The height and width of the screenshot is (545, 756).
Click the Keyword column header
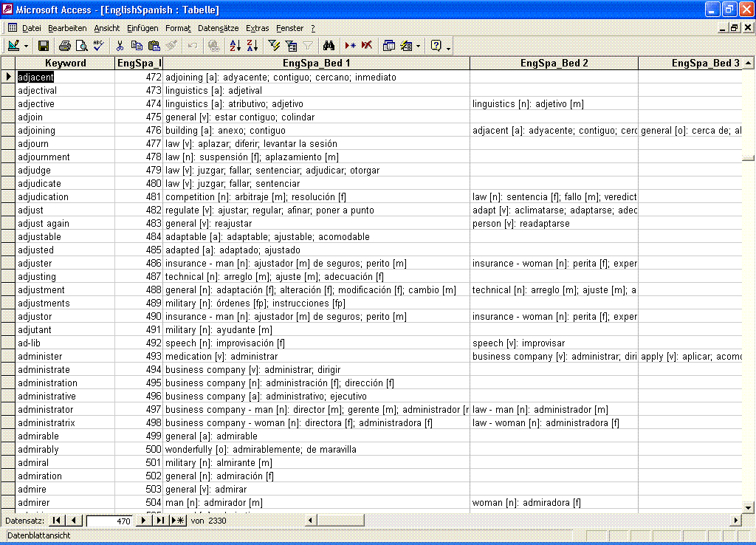click(65, 64)
